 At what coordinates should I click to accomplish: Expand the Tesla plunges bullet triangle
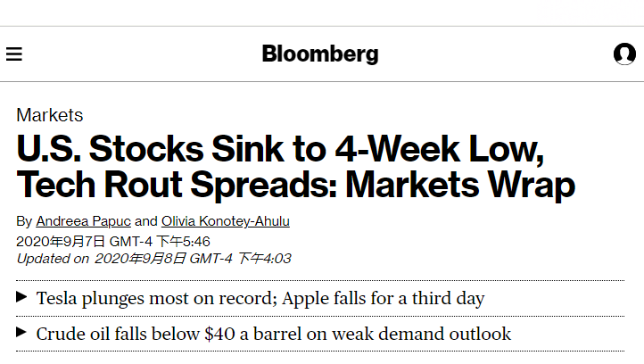click(22, 297)
